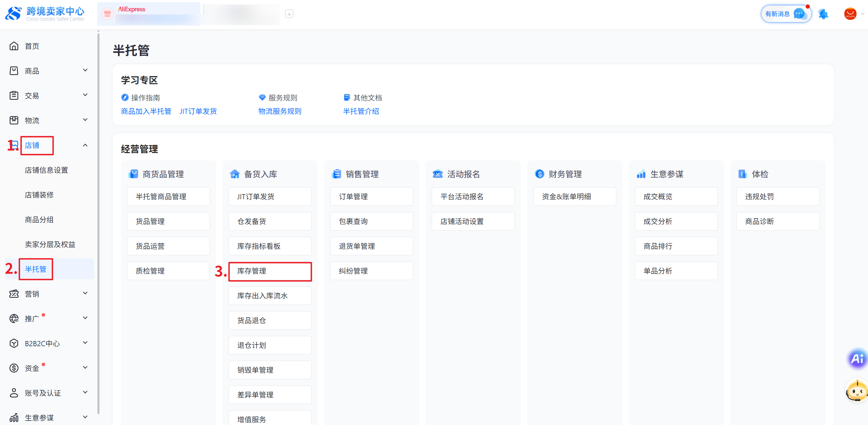Screen dimensions: 868x425
Task: Click the 资金 dollar coin sidebar icon
Action: 14,368
